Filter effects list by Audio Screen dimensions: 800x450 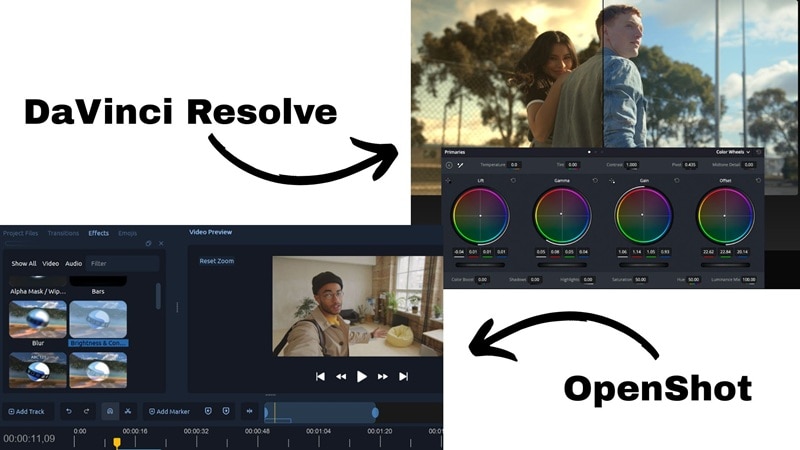pyautogui.click(x=73, y=264)
